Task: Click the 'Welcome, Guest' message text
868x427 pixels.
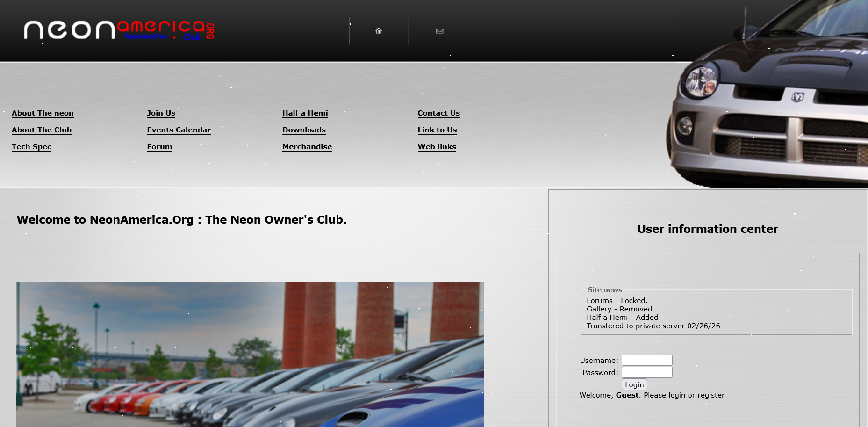Action: tap(653, 395)
